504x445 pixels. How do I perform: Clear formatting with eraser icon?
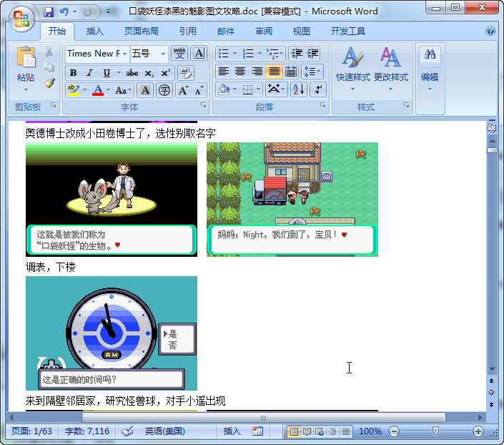[186, 73]
